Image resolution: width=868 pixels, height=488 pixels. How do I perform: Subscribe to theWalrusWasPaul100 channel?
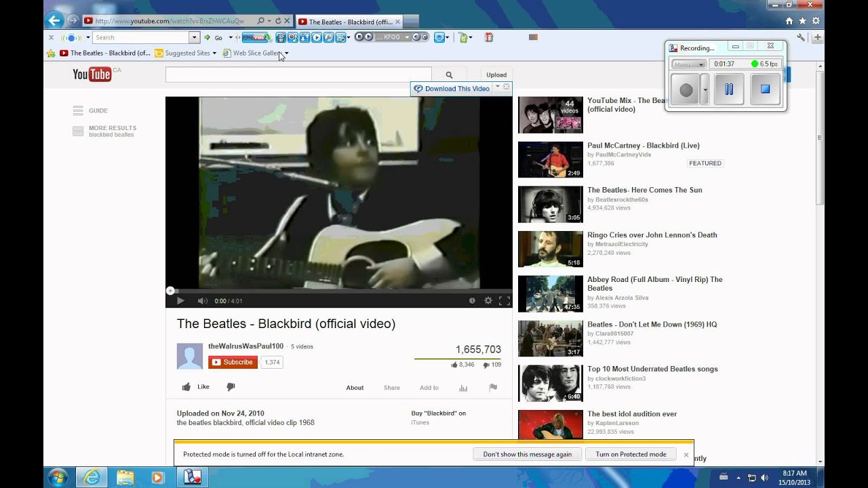click(x=233, y=363)
